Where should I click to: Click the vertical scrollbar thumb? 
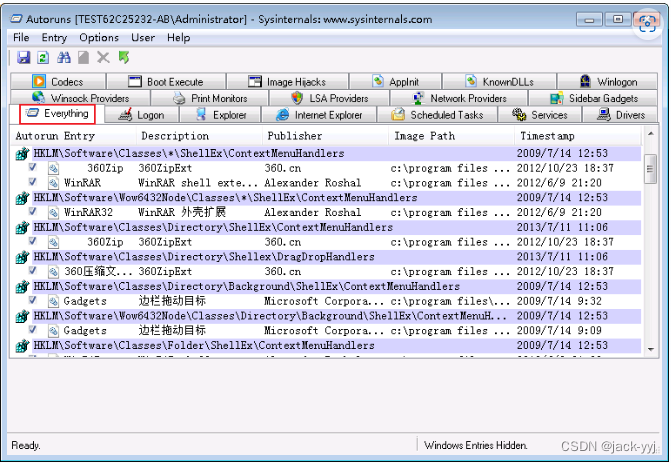650,169
